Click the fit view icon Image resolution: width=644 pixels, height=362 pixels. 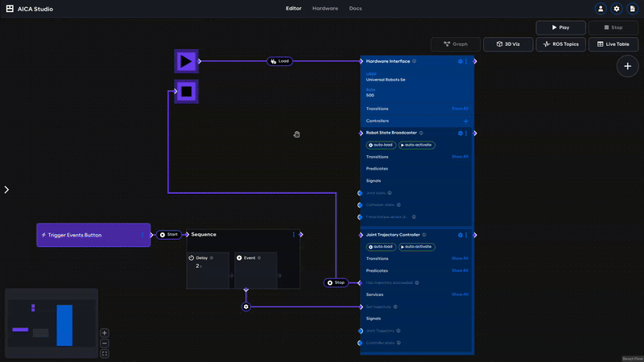(105, 353)
